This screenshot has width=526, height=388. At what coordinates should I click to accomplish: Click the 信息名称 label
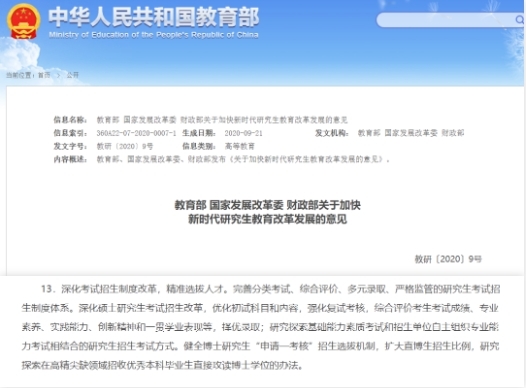[70, 120]
